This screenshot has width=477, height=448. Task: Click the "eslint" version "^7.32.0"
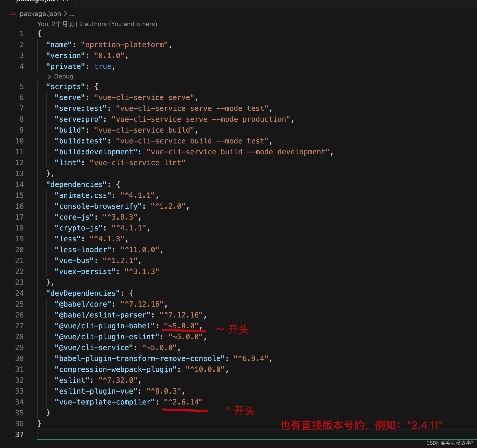[118, 380]
